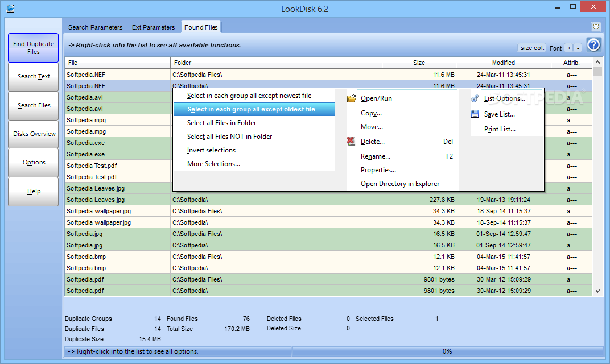Open List Options via its gear icon
Viewport: 610px width, 364px height.
pyautogui.click(x=475, y=98)
